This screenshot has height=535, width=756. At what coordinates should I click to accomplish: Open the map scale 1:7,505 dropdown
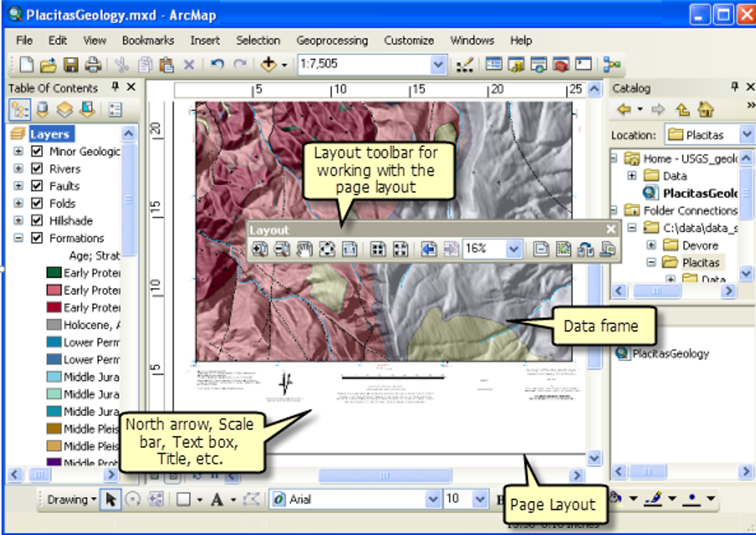point(437,64)
